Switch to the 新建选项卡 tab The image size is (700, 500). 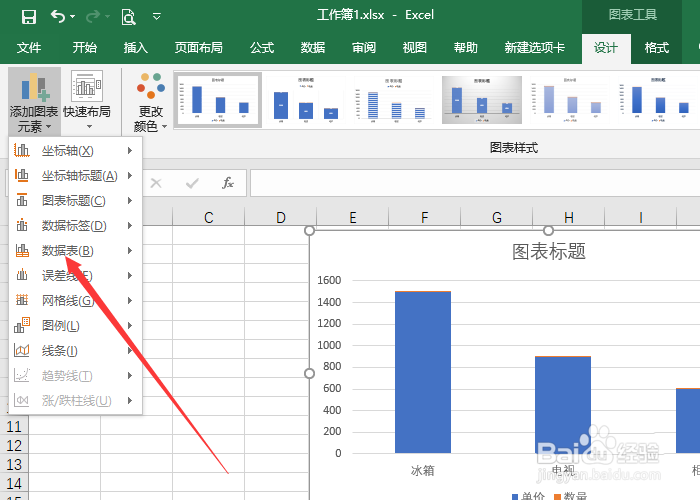click(534, 47)
